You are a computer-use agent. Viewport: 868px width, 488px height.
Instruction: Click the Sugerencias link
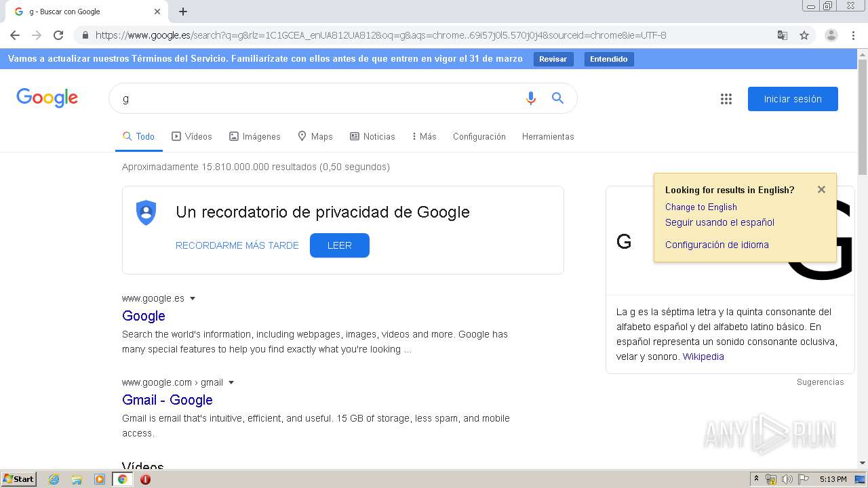pos(821,382)
